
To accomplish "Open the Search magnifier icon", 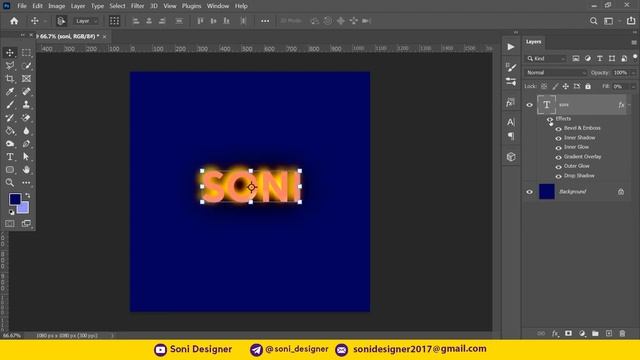I will tap(593, 21).
